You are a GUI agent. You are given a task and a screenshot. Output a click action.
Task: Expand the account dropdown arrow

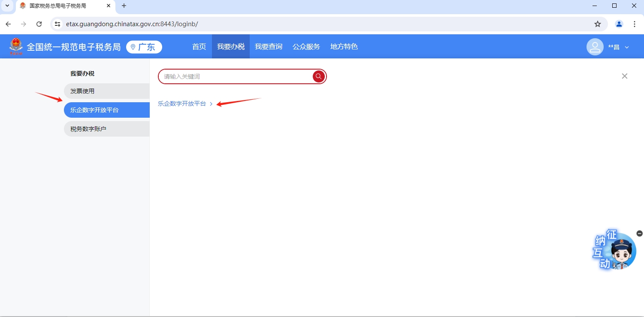coord(626,47)
